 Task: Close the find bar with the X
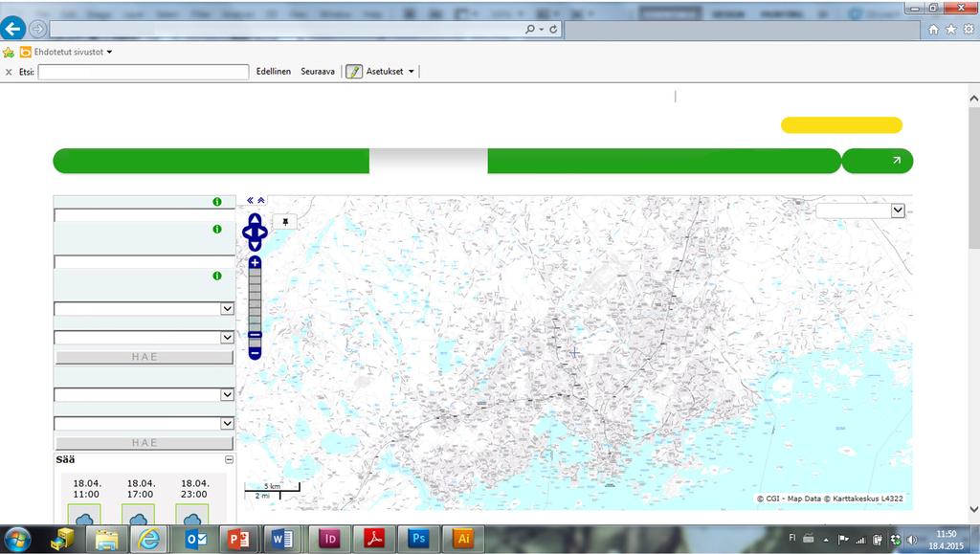[9, 72]
